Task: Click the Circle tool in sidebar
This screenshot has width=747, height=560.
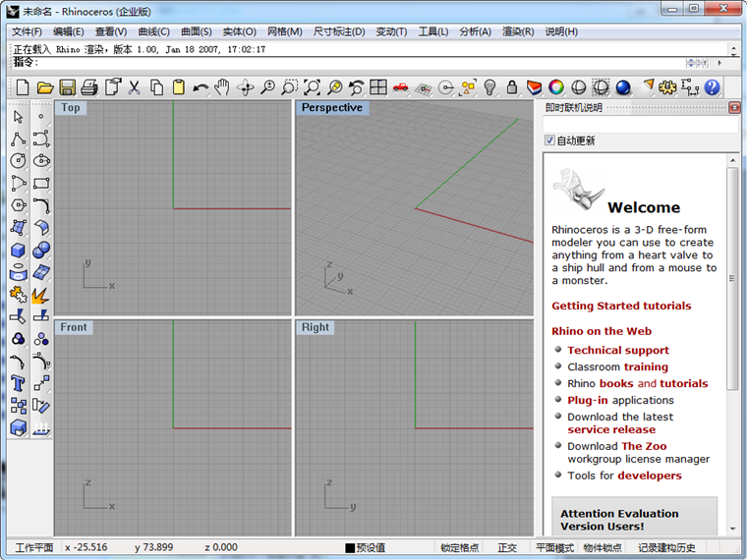Action: pos(18,160)
